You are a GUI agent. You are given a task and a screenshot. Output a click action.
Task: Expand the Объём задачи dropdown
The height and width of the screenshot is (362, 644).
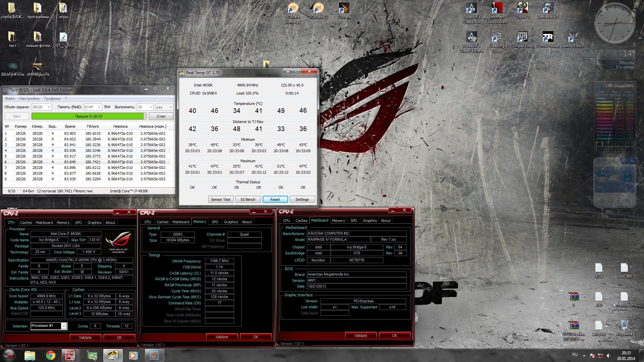click(49, 107)
